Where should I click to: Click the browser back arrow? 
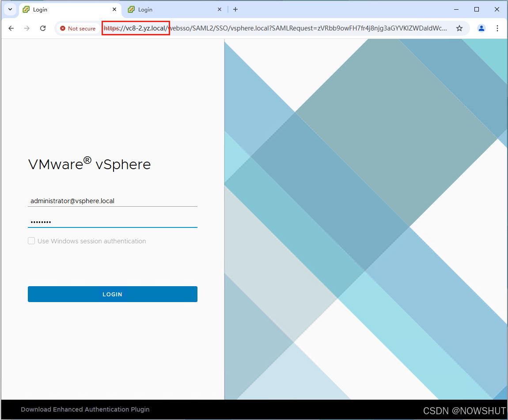click(x=11, y=28)
